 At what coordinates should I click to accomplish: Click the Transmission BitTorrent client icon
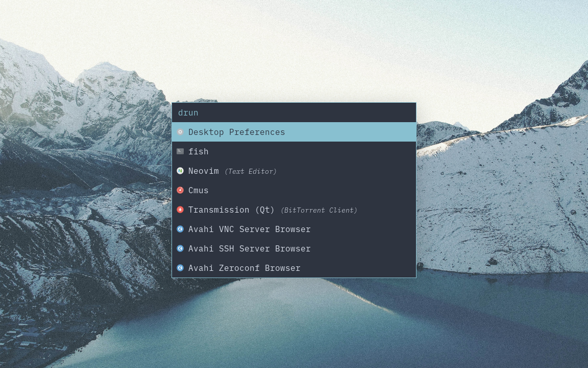pyautogui.click(x=180, y=210)
